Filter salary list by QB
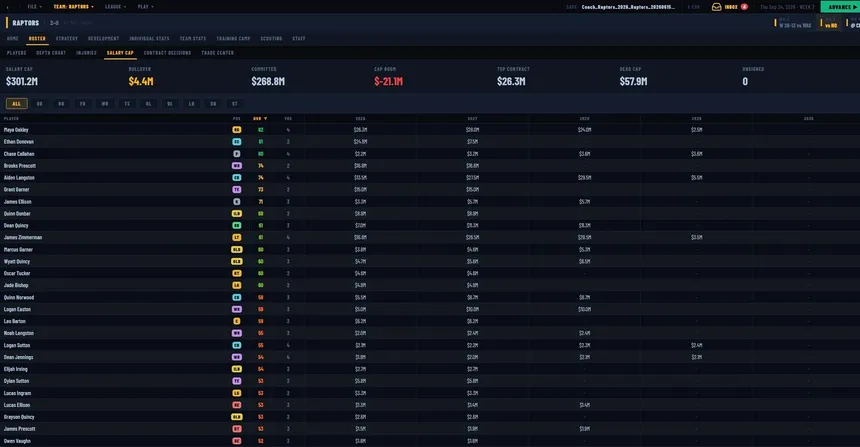Screen dimensions: 860x447 click(39, 104)
